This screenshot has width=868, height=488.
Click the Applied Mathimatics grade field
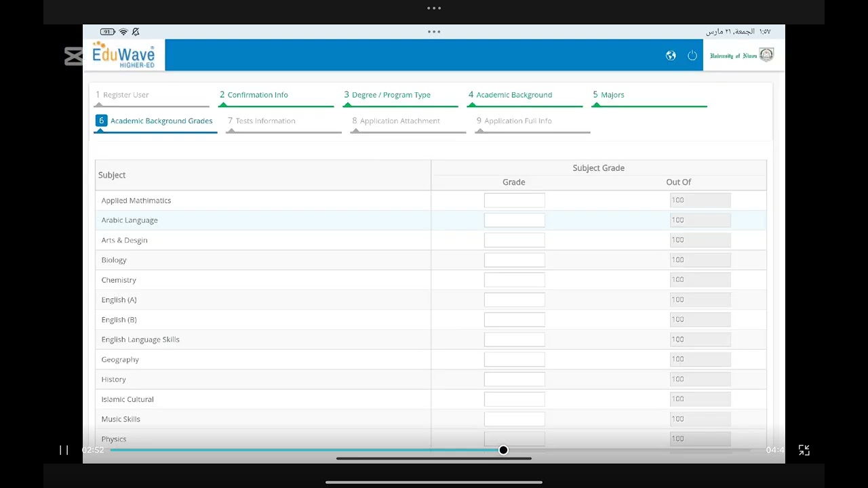pyautogui.click(x=515, y=200)
